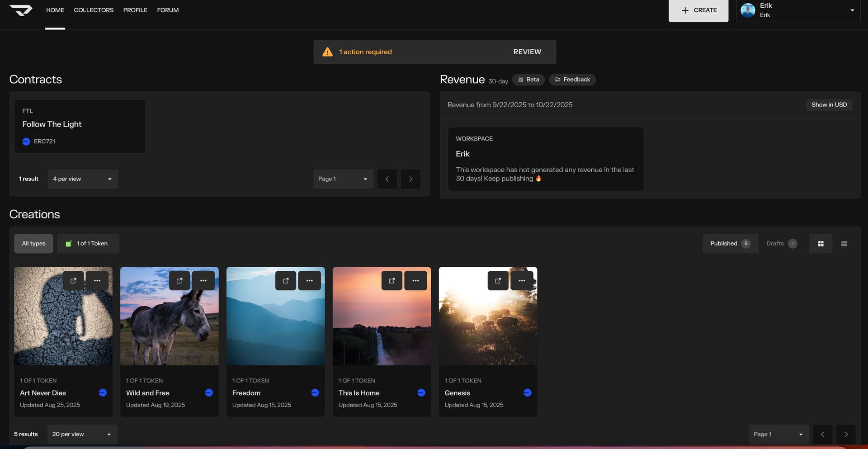The height and width of the screenshot is (449, 868).
Task: Click the Manifold logo icon
Action: coord(21,10)
